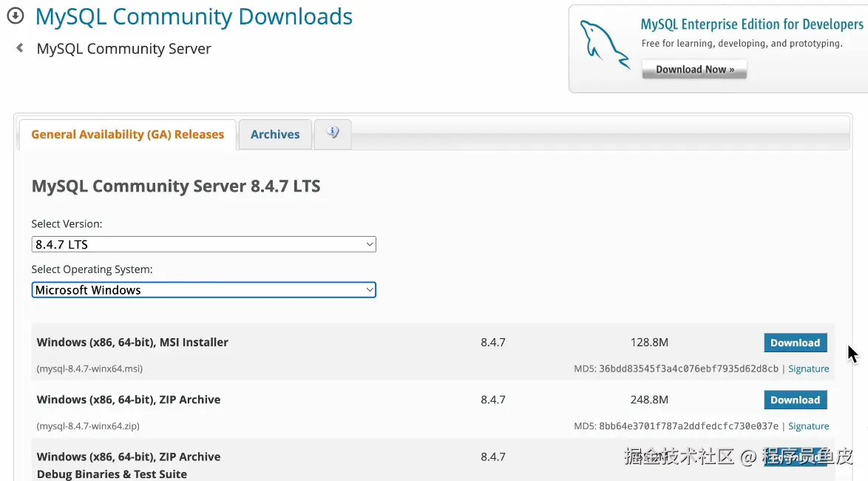This screenshot has width=868, height=481.
Task: Switch to the Archives tab
Action: [275, 134]
